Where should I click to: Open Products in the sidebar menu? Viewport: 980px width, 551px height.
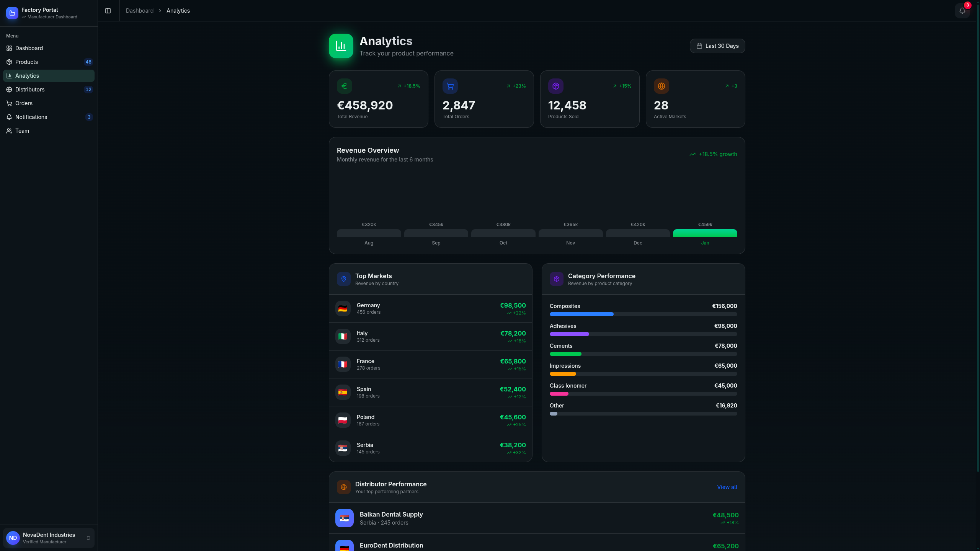26,62
